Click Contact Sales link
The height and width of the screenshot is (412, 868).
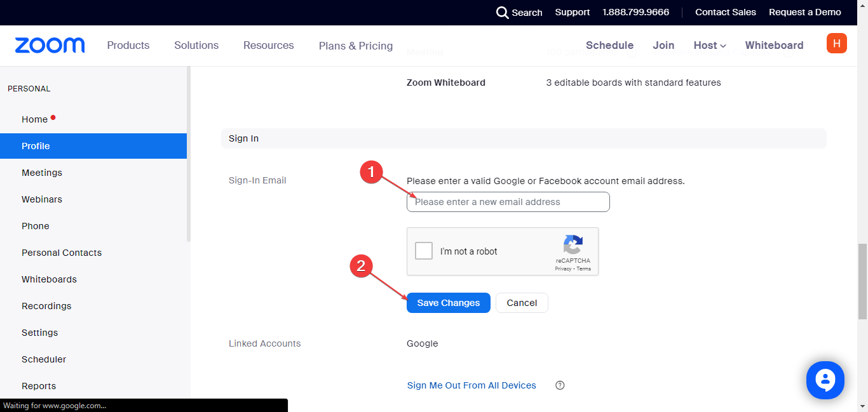click(x=726, y=12)
